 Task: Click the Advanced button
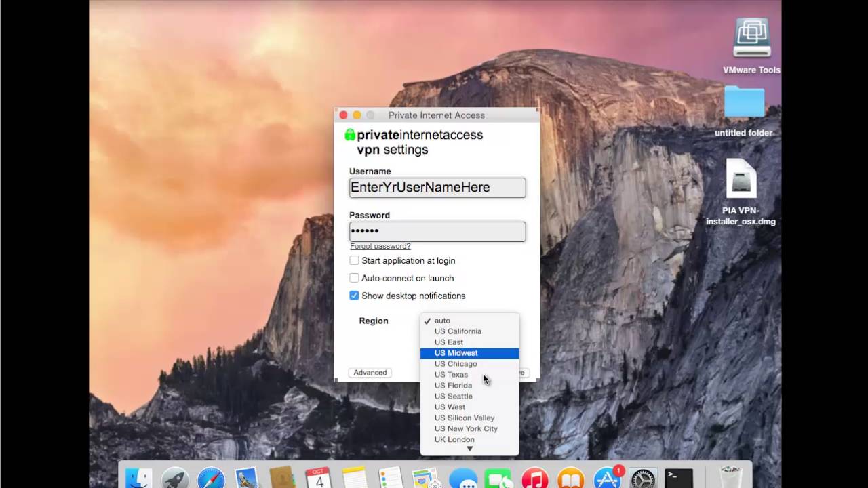pyautogui.click(x=370, y=373)
